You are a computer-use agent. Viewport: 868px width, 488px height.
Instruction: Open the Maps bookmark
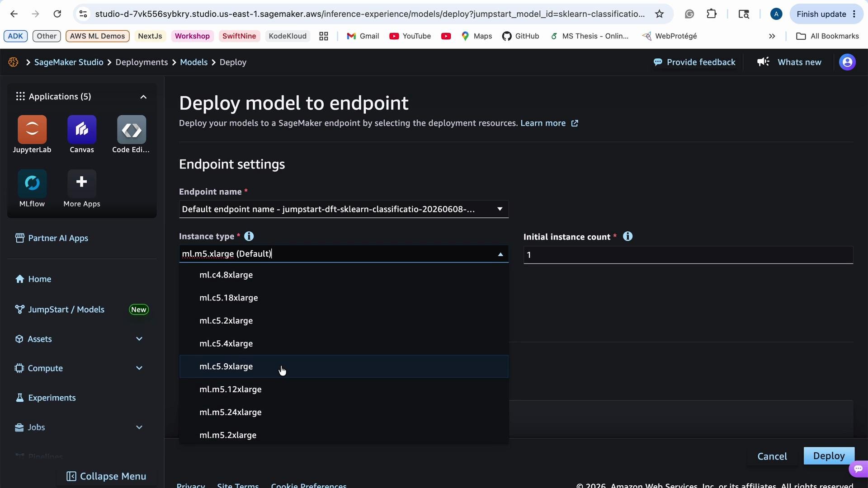tap(476, 36)
